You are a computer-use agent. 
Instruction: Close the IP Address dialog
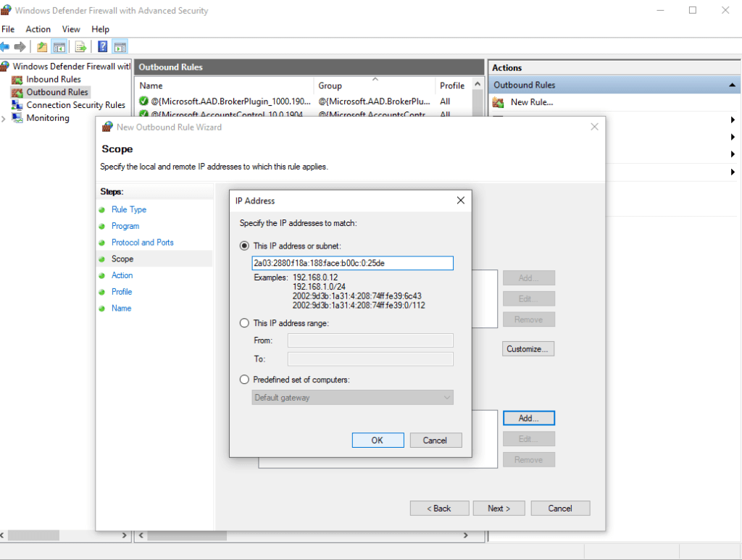[460, 201]
